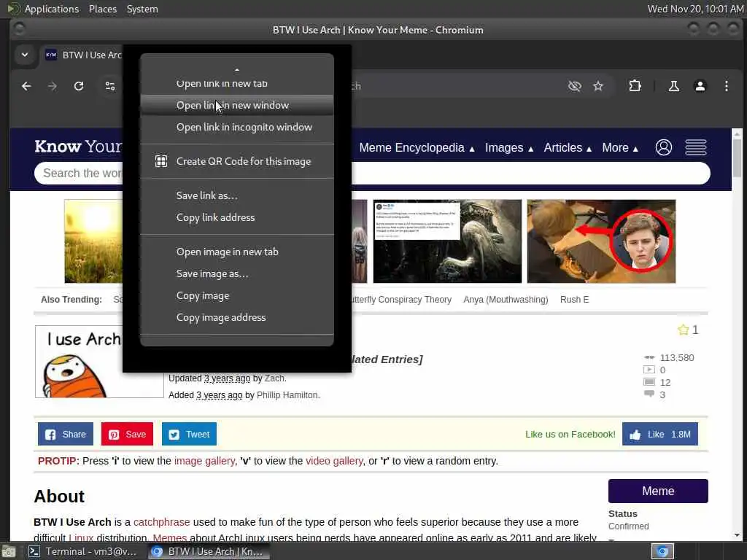Open the video gallery link

click(334, 461)
